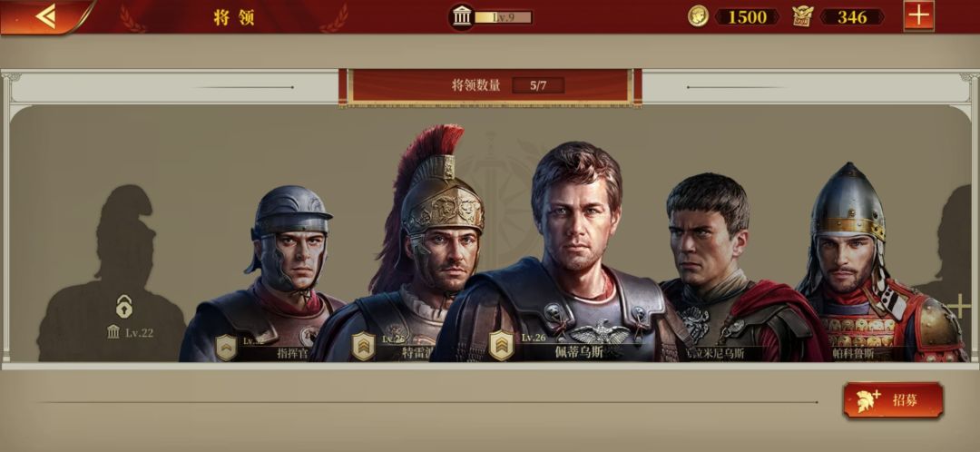Screen dimensions: 980x452
Task: Go back using the arrow icon
Action: point(47,16)
